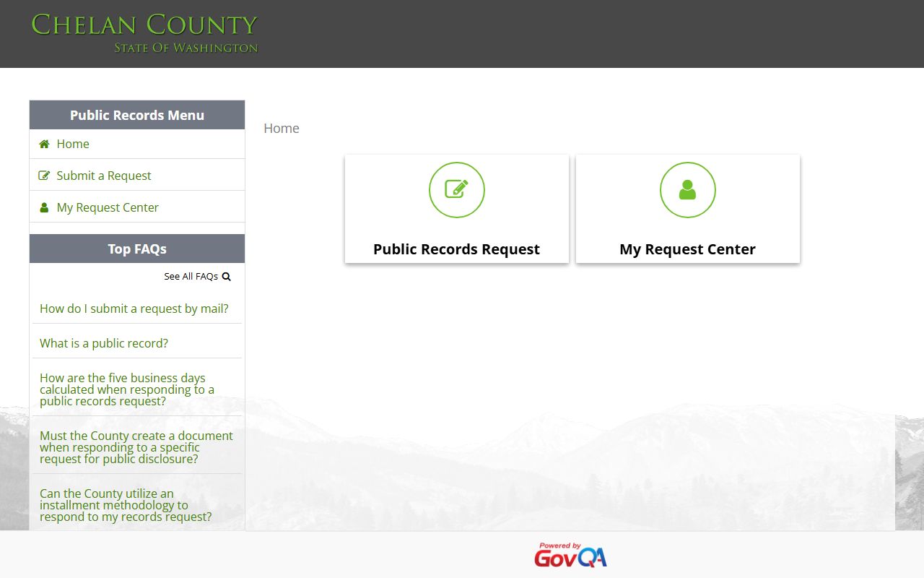Click the Top FAQs panel header
Image resolution: width=924 pixels, height=578 pixels.
tap(137, 249)
